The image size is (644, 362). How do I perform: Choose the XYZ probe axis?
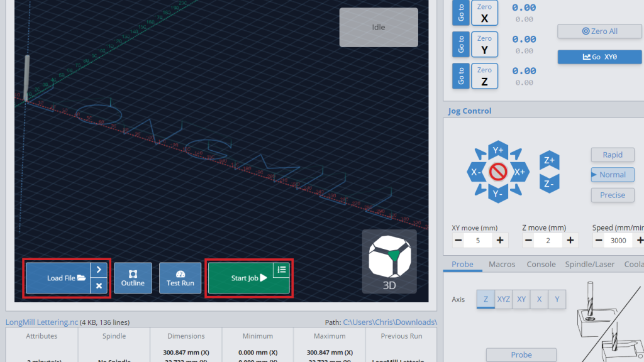tap(503, 299)
